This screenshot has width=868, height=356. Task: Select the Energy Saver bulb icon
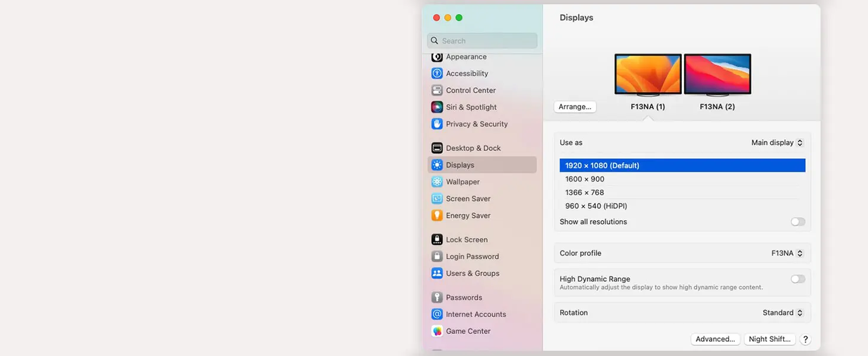click(437, 215)
